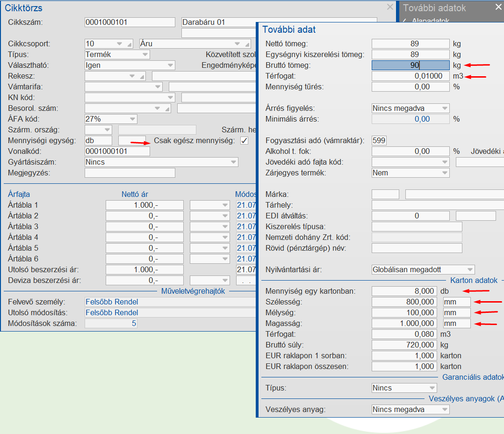Screen dimensions: 504x434
Task: Click lookup triangle beside Cikkcsoport code 10
Action: (129, 44)
